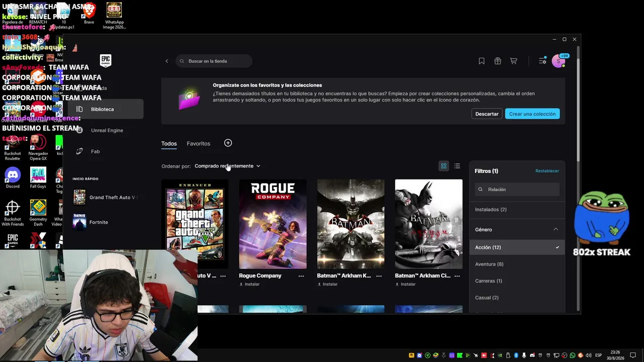This screenshot has width=644, height=362.
Task: Click Discord icon in system tray
Action: pyautogui.click(x=532, y=355)
